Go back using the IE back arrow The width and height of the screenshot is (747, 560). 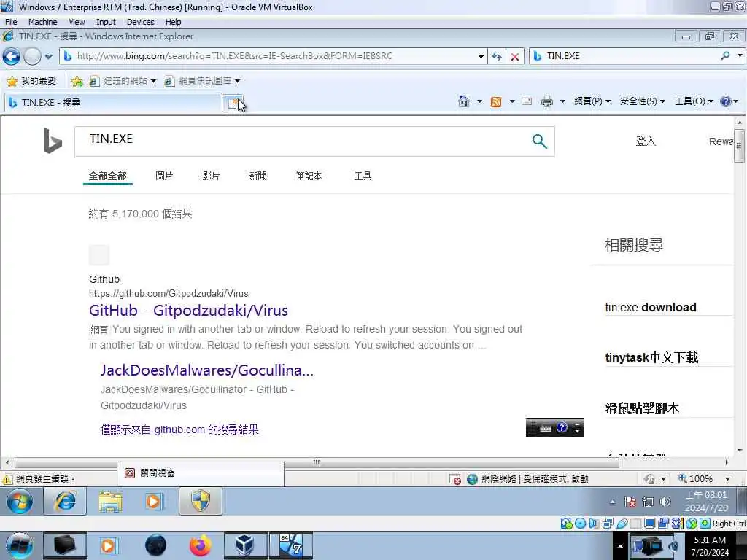pos(11,56)
